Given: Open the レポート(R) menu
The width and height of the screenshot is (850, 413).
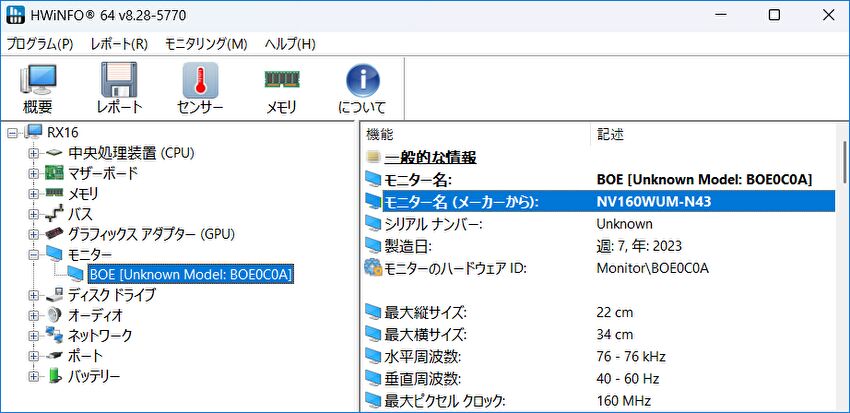Looking at the screenshot, I should [119, 44].
